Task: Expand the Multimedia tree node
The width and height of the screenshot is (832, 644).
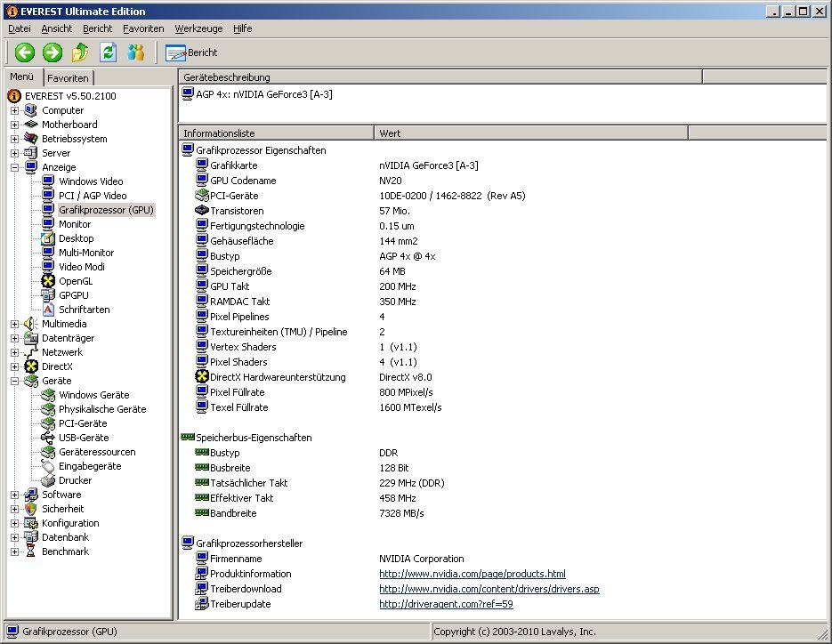Action: (x=15, y=324)
